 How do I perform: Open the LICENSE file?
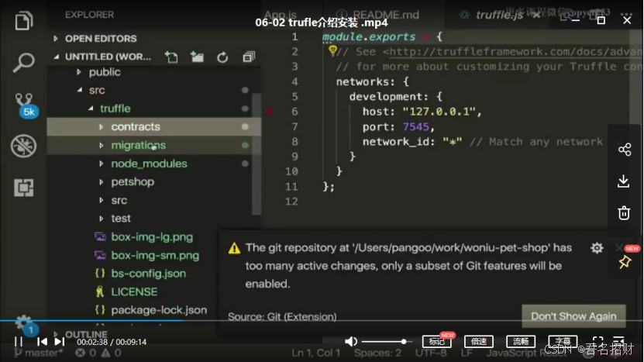point(134,291)
